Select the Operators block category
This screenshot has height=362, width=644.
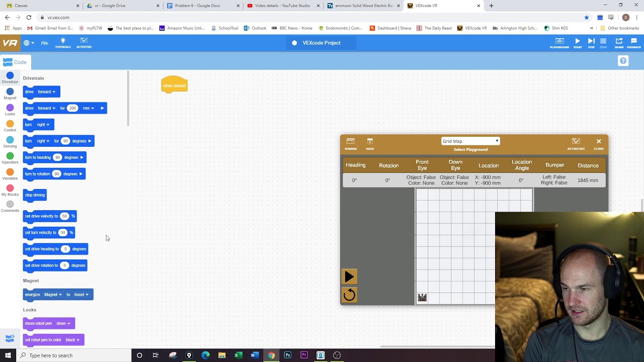[10, 158]
